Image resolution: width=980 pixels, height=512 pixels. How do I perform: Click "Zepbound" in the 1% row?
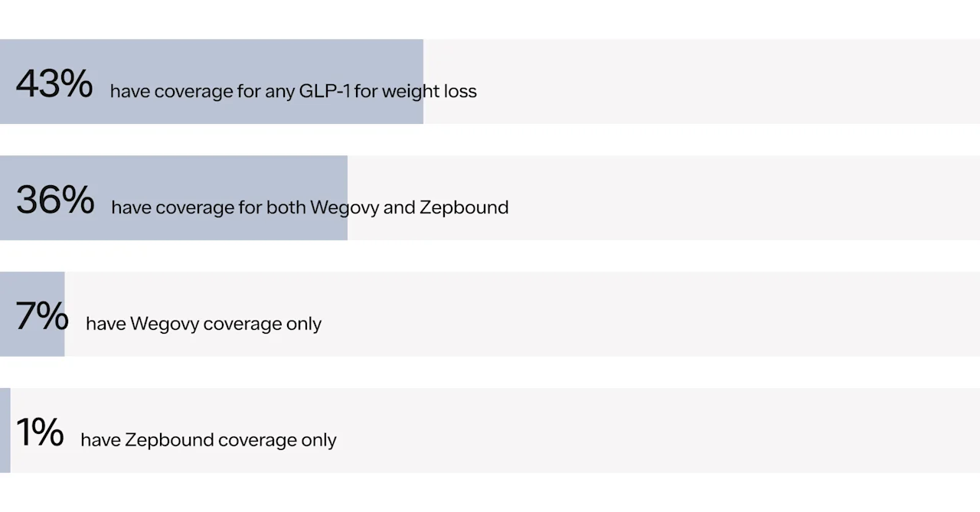click(x=169, y=440)
